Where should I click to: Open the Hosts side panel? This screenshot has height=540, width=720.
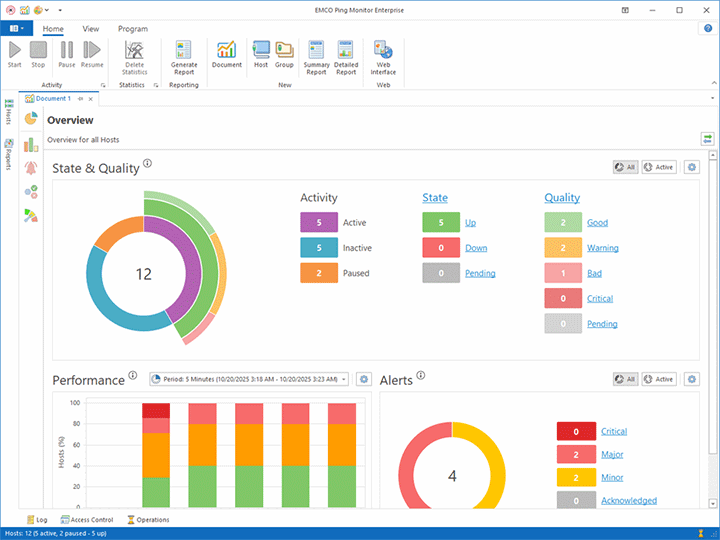coord(9,112)
